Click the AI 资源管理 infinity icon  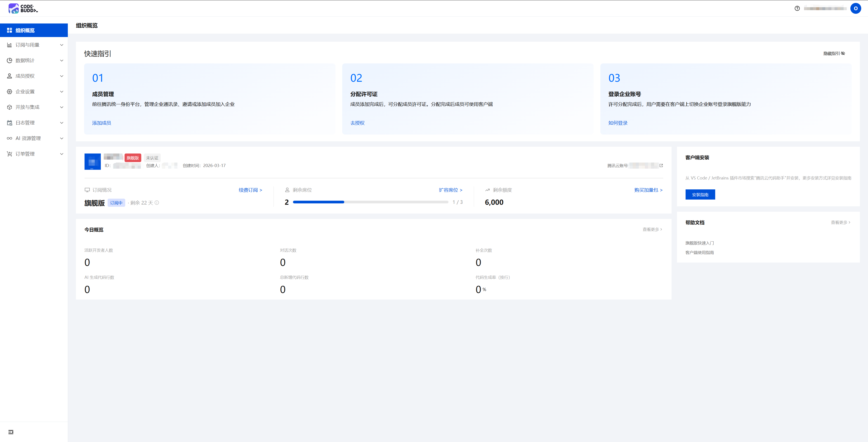(9, 138)
